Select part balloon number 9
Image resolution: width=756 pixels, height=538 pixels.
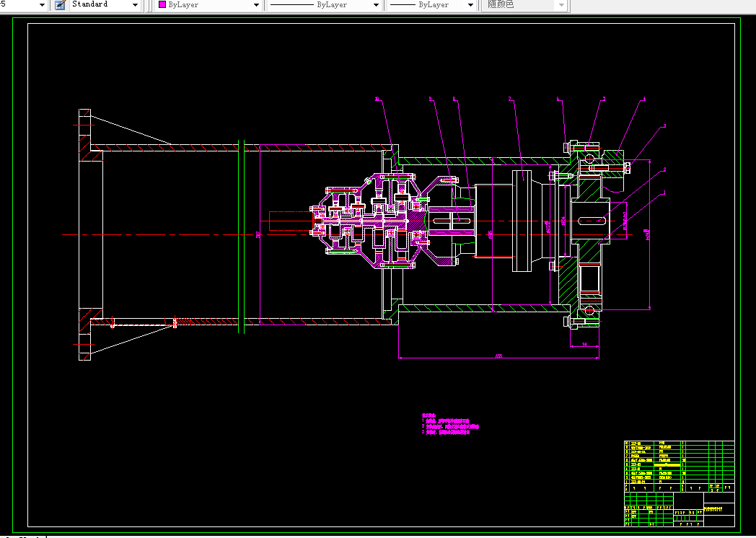tap(431, 99)
